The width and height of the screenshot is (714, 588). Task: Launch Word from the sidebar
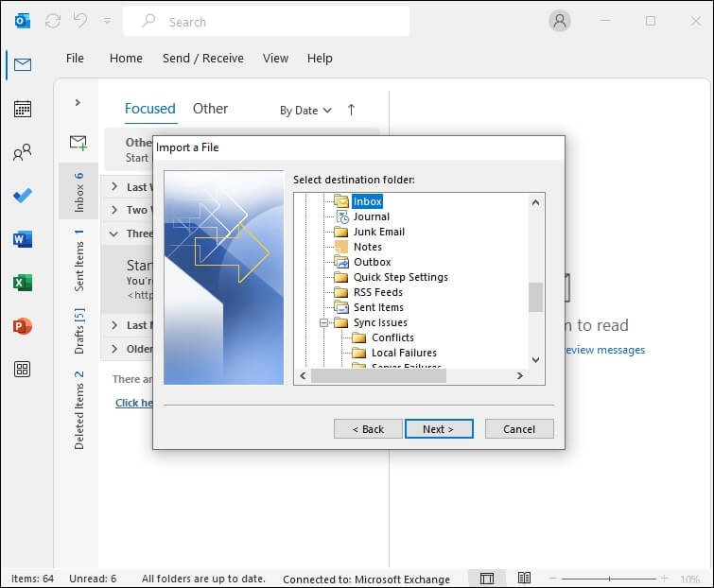point(23,239)
